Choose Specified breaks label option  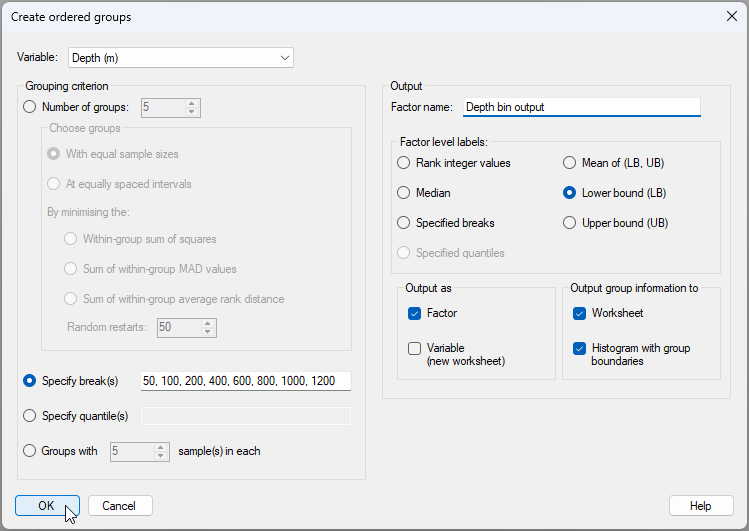click(404, 223)
